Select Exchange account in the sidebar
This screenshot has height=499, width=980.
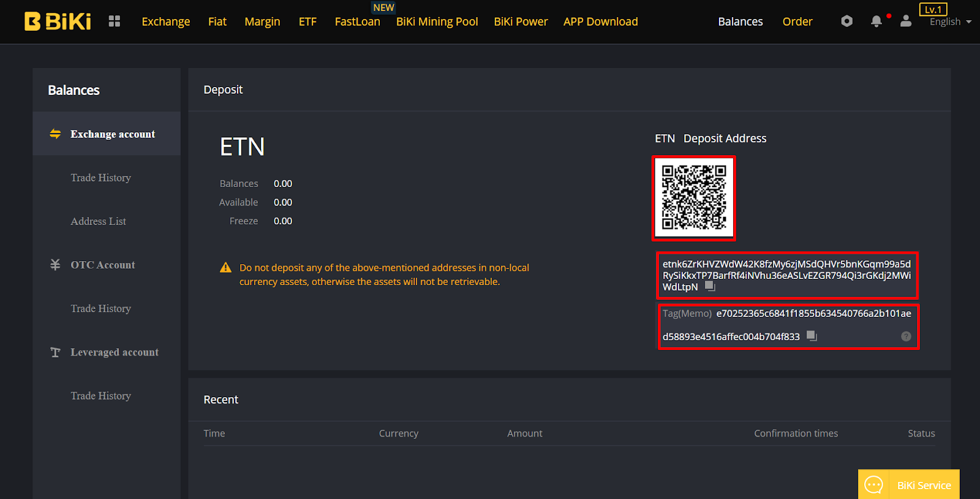point(107,134)
